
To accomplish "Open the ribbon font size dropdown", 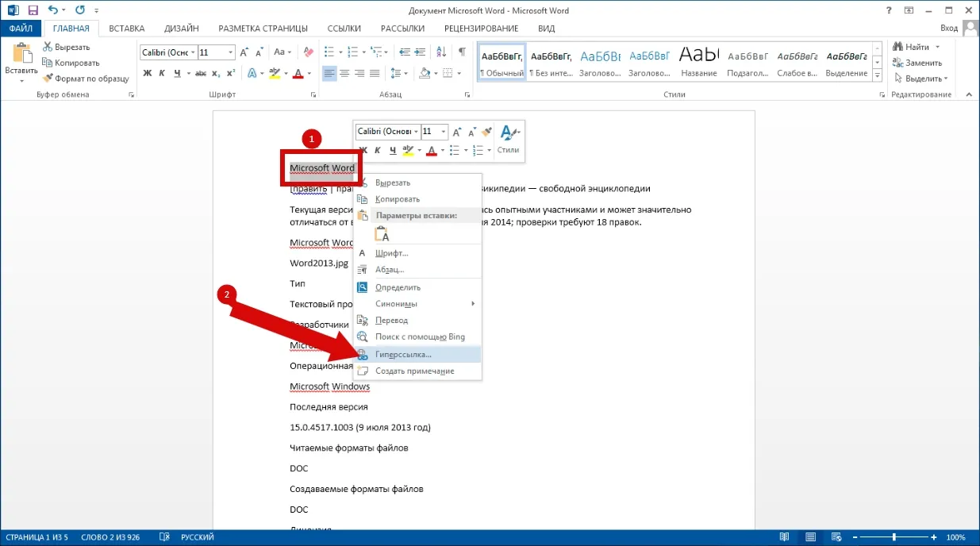I will [231, 52].
